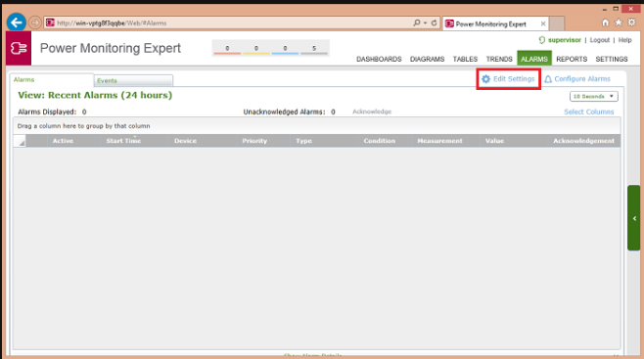Screen dimensions: 644x359
Task: Click the Configure Alarms bell icon
Action: point(548,79)
